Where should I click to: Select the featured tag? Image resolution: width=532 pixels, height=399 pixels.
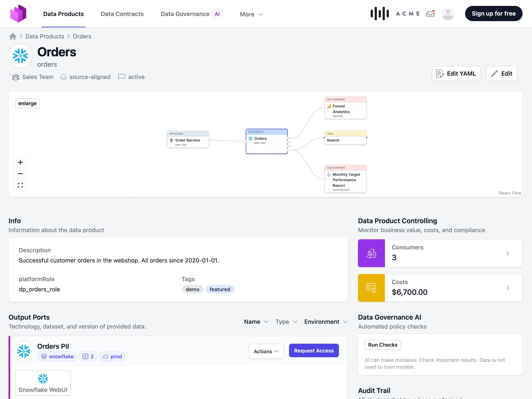pos(220,289)
